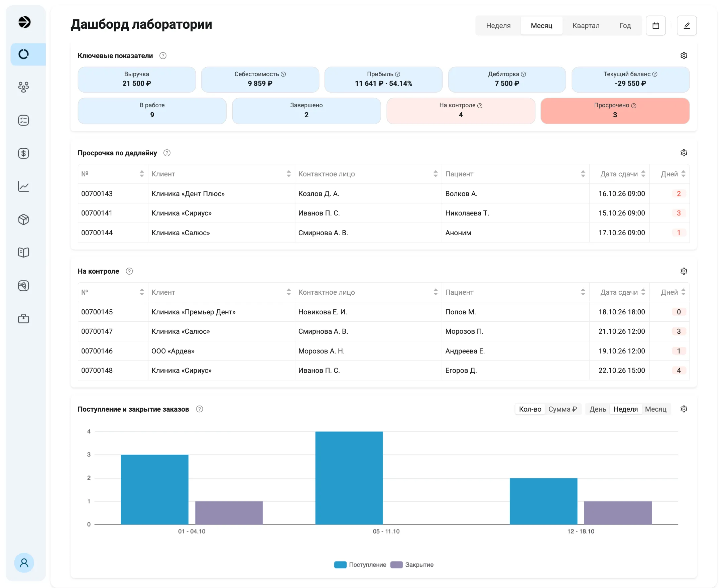The height and width of the screenshot is (588, 722).
Task: Open the briefcase sidebar icon
Action: 24,319
